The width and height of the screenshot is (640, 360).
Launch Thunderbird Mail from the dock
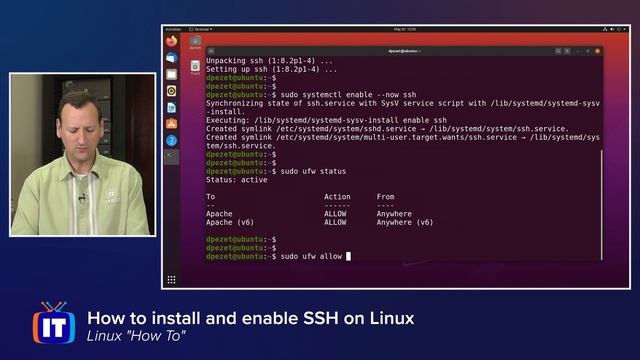click(x=171, y=58)
